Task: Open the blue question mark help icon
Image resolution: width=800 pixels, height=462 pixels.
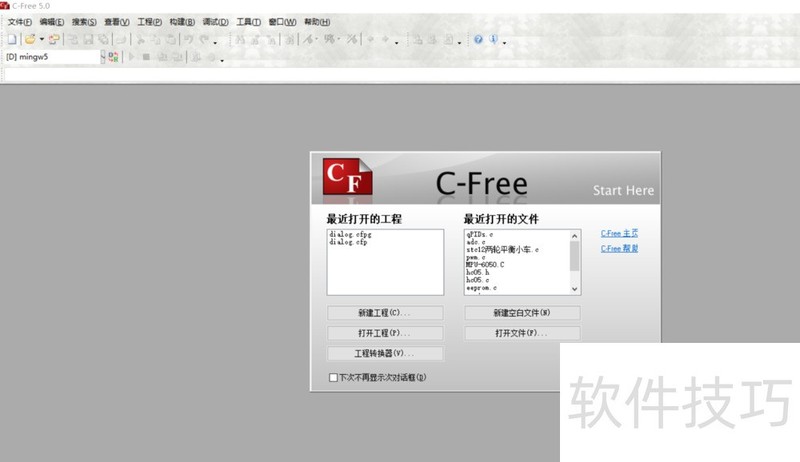Action: [478, 39]
